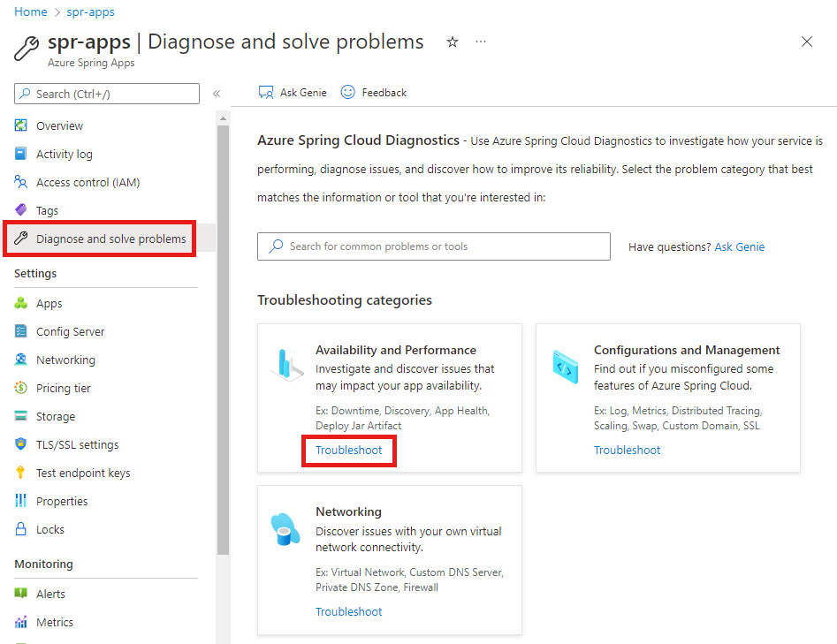Open Networking settings icon in sidebar
Viewport: 837px width, 644px height.
pyautogui.click(x=21, y=360)
